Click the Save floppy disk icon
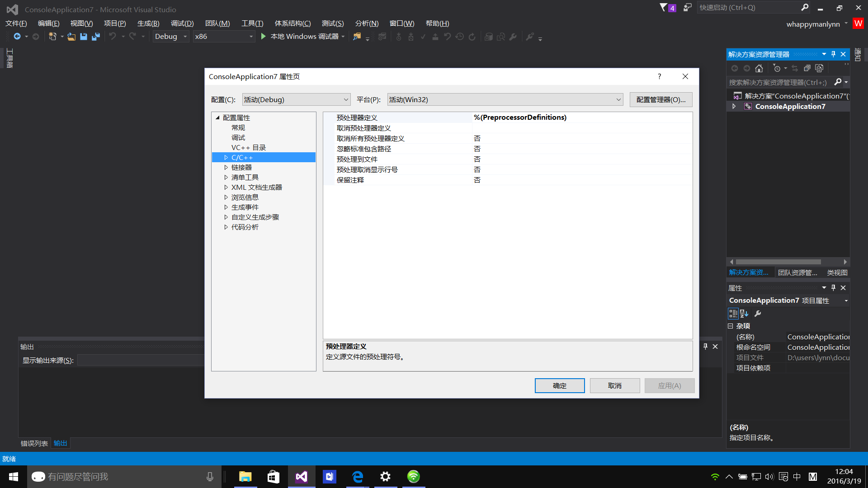Screen dimensions: 868x488 (84, 37)
